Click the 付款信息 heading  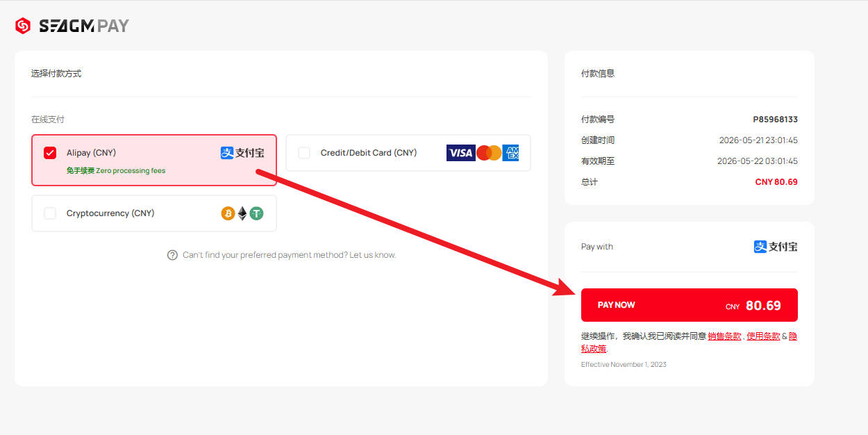(598, 74)
